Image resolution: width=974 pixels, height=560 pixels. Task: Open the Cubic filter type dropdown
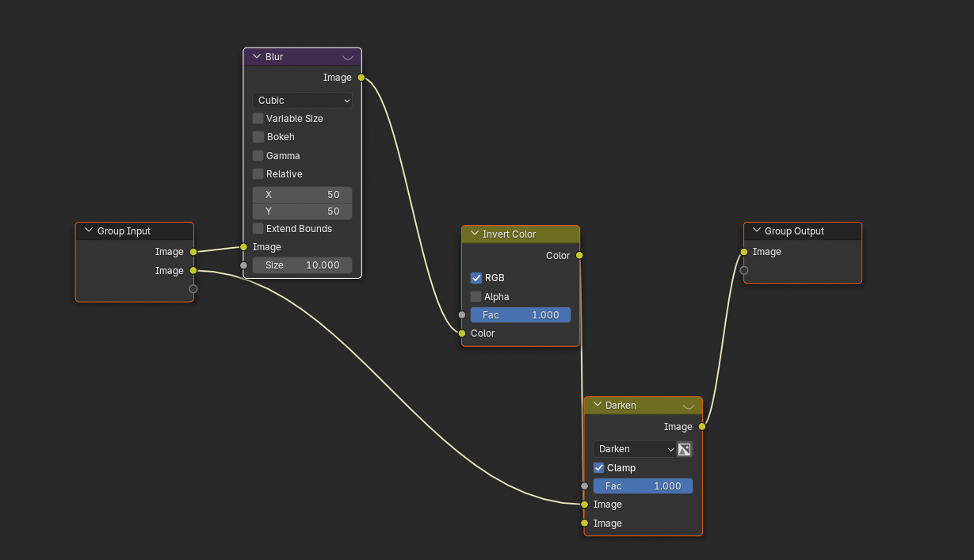(x=302, y=101)
